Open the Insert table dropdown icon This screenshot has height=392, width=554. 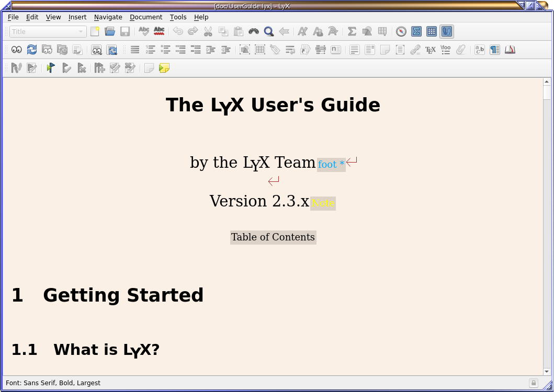pos(382,31)
